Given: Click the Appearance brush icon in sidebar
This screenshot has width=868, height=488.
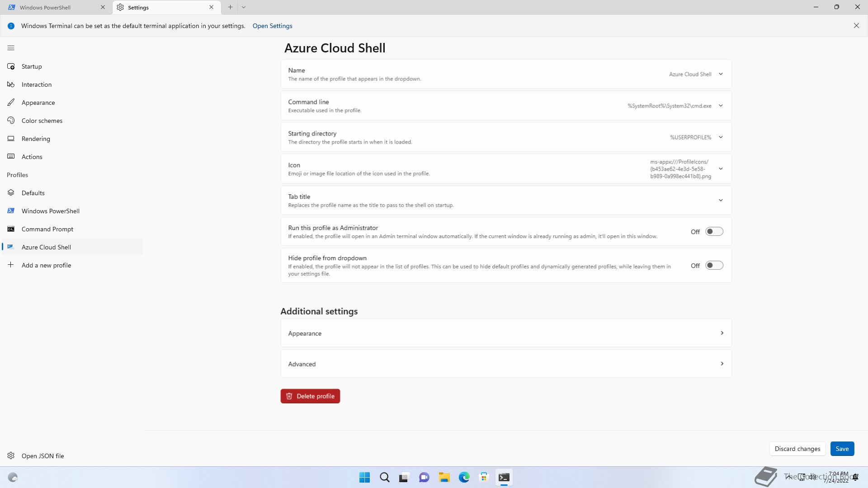Looking at the screenshot, I should [11, 103].
